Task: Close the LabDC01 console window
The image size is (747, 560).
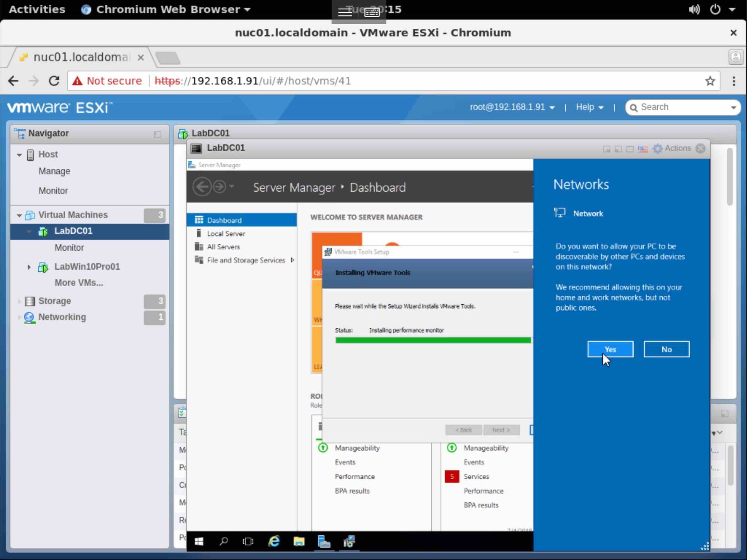Action: point(701,148)
